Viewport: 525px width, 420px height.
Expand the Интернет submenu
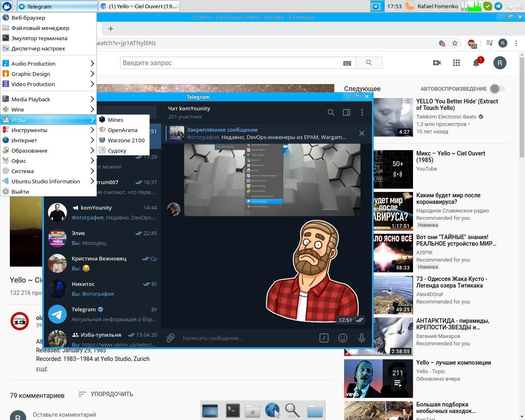click(x=48, y=140)
